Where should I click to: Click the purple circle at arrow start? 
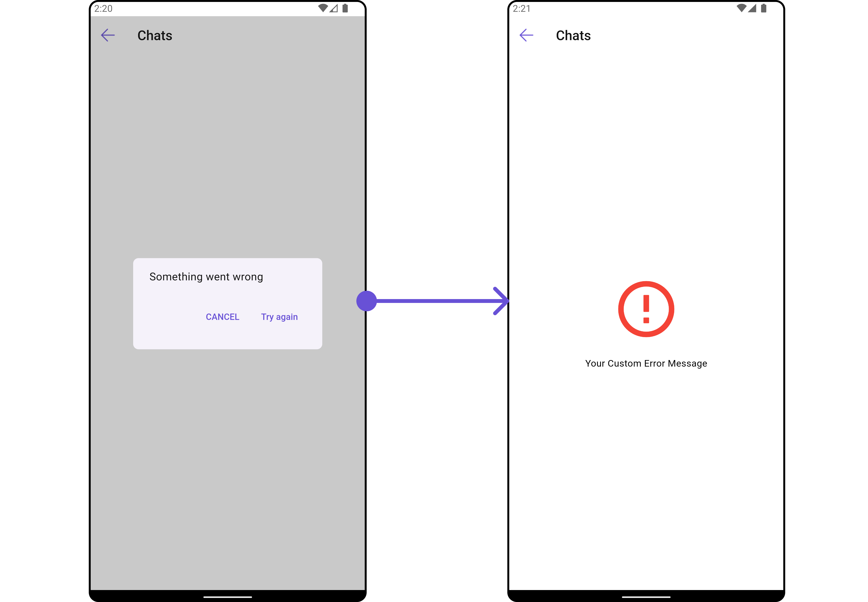(x=367, y=301)
